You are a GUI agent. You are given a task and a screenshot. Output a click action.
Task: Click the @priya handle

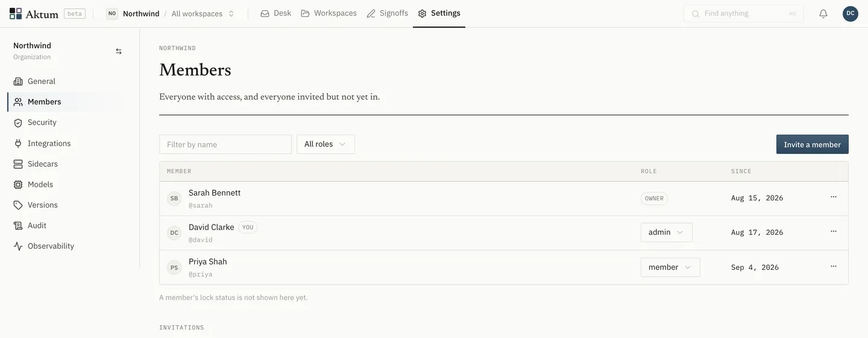201,275
